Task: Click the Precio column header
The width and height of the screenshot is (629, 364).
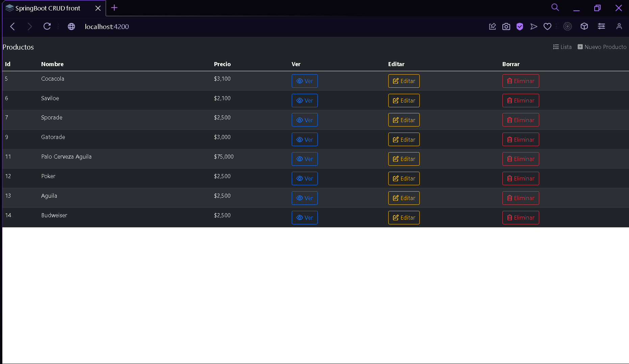Action: pyautogui.click(x=222, y=64)
